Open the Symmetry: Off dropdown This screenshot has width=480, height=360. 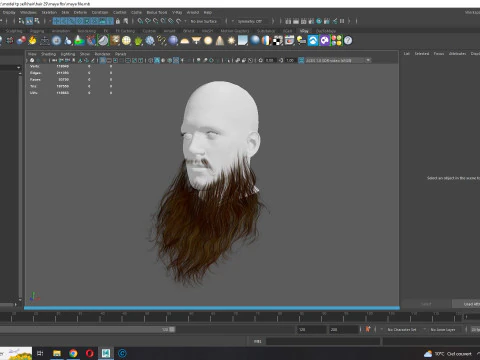(250, 21)
